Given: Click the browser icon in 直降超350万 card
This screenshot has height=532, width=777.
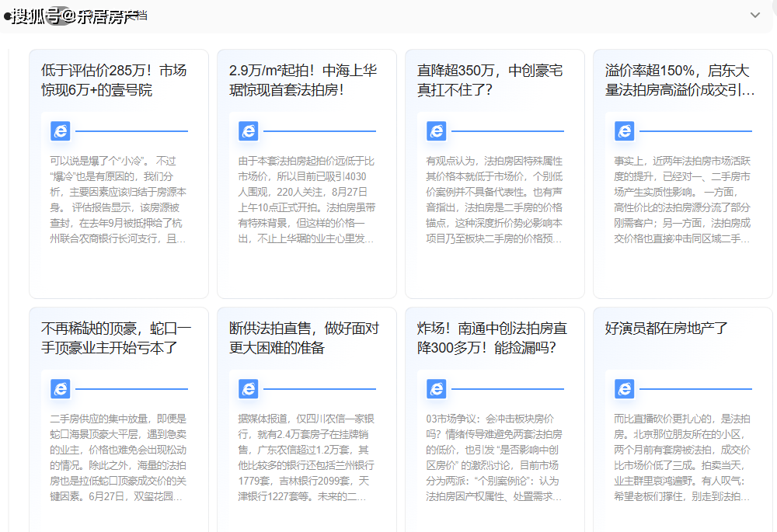Looking at the screenshot, I should pos(437,130).
